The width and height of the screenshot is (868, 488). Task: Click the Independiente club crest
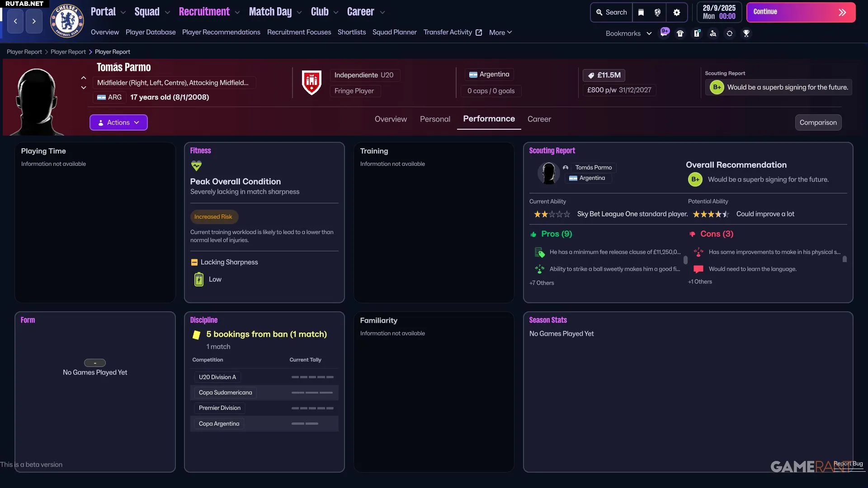click(311, 82)
